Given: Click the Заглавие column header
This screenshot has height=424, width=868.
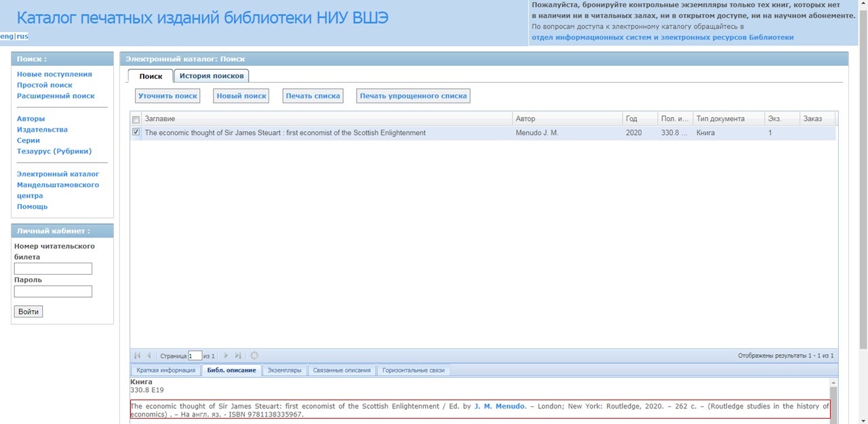Looking at the screenshot, I should (325, 119).
